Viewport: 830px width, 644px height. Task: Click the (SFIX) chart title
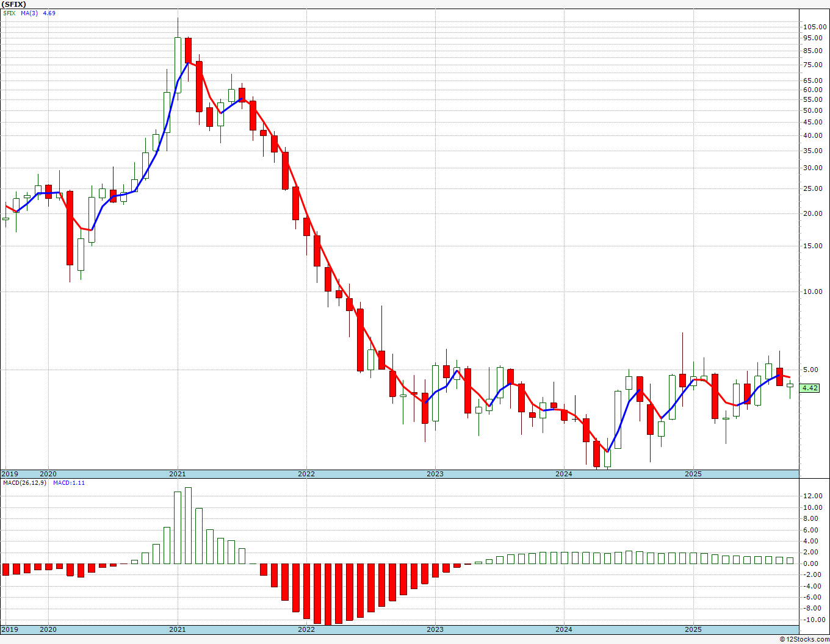pos(14,4)
